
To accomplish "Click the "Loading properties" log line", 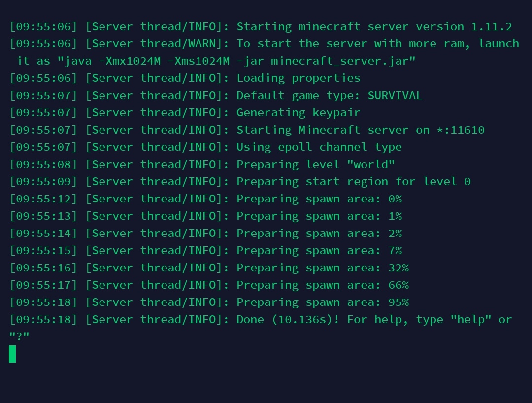I will tap(298, 78).
